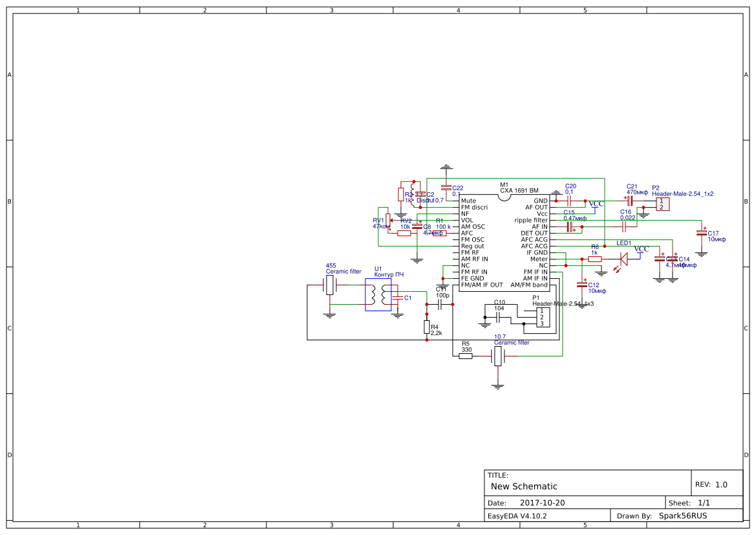
Task: Click the ground symbol below R5 330
Action: [498, 383]
